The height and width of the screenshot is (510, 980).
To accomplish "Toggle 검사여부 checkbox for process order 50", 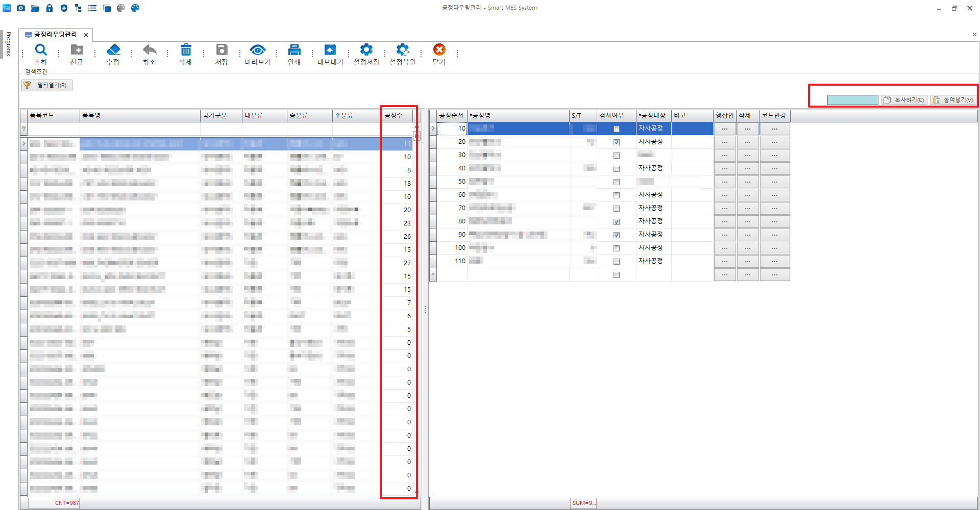I will pos(617,182).
